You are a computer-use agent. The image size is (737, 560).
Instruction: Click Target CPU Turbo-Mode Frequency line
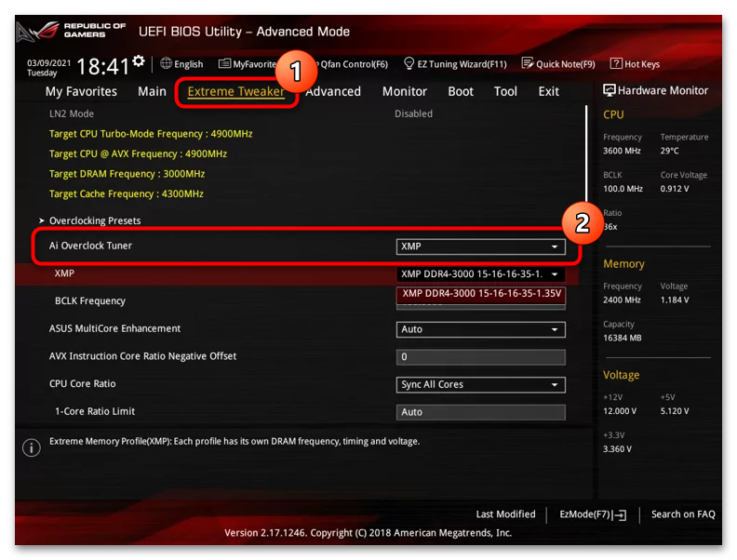151,134
